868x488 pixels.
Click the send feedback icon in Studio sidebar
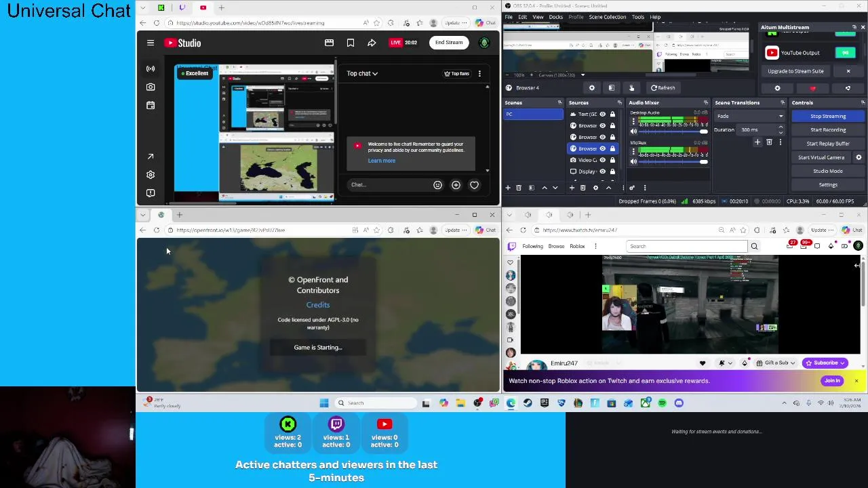(x=151, y=193)
